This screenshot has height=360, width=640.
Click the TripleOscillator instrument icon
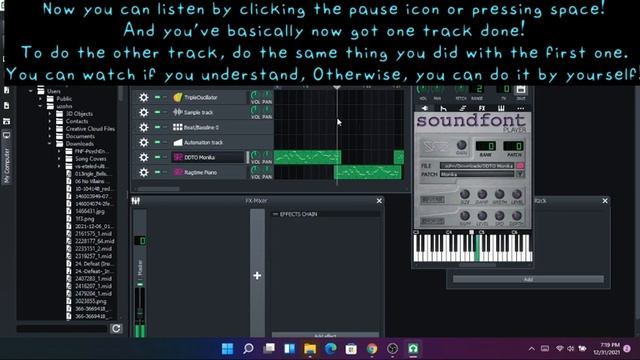[x=178, y=97]
